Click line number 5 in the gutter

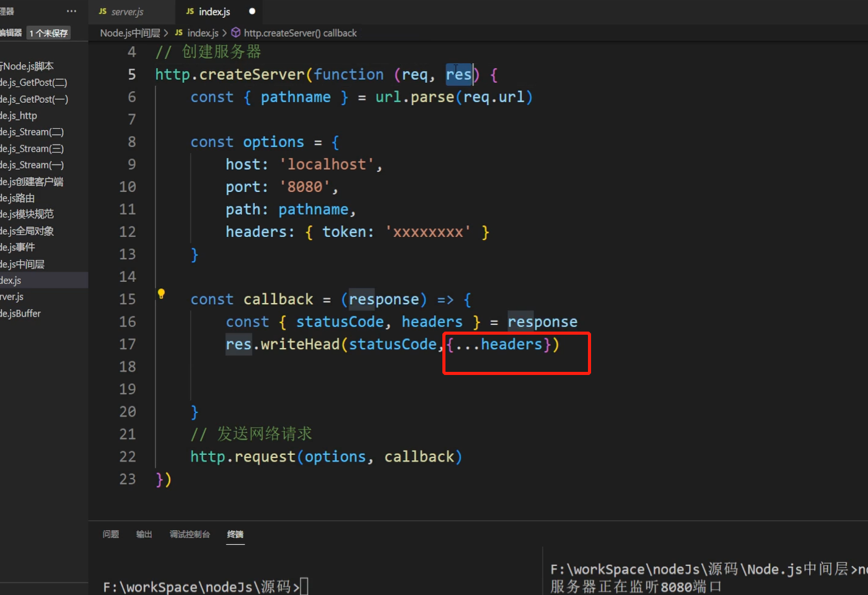(x=132, y=75)
